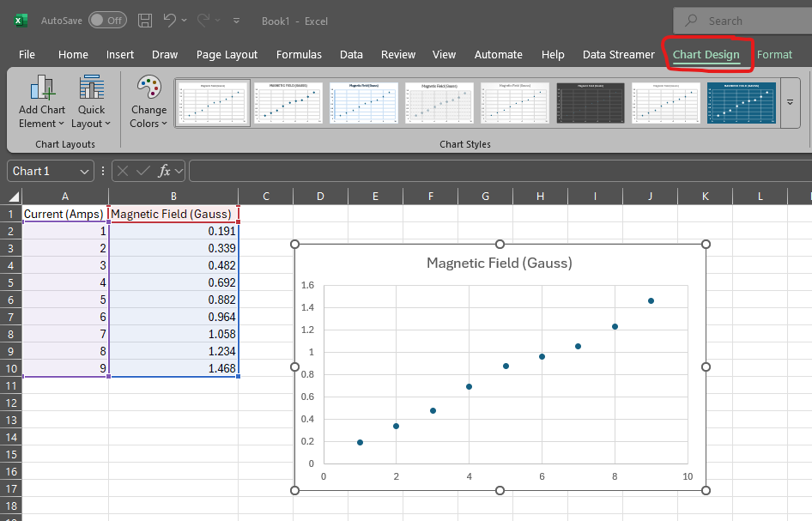The height and width of the screenshot is (521, 812).
Task: Expand the Chart Styles gallery arrow
Action: [x=790, y=100]
